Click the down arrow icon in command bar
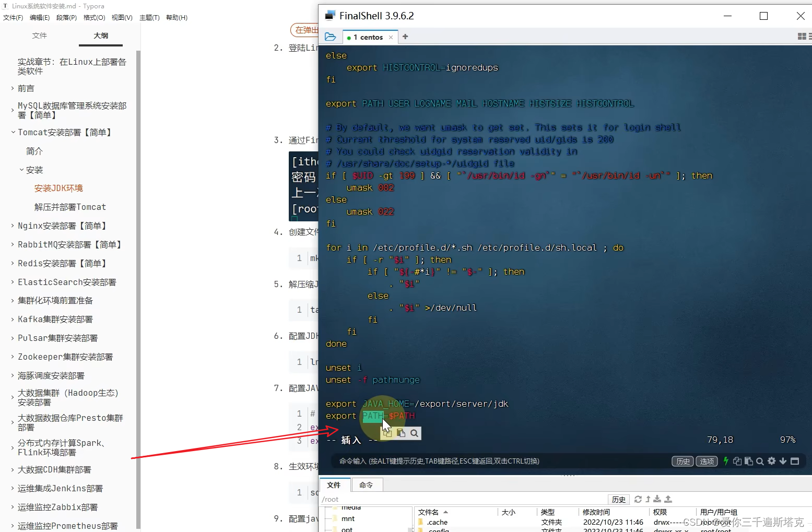 [783, 461]
